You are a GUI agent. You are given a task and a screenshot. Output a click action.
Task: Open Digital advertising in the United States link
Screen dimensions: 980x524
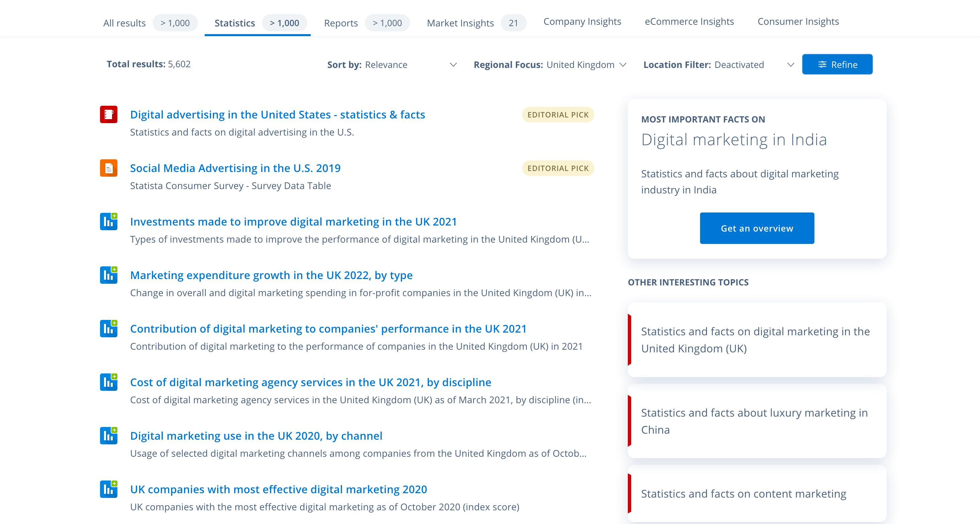pos(277,114)
